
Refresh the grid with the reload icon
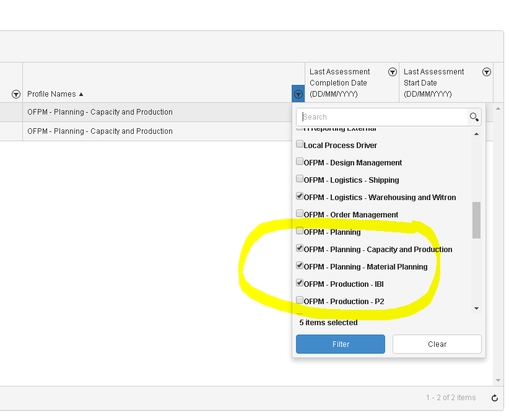pyautogui.click(x=495, y=398)
